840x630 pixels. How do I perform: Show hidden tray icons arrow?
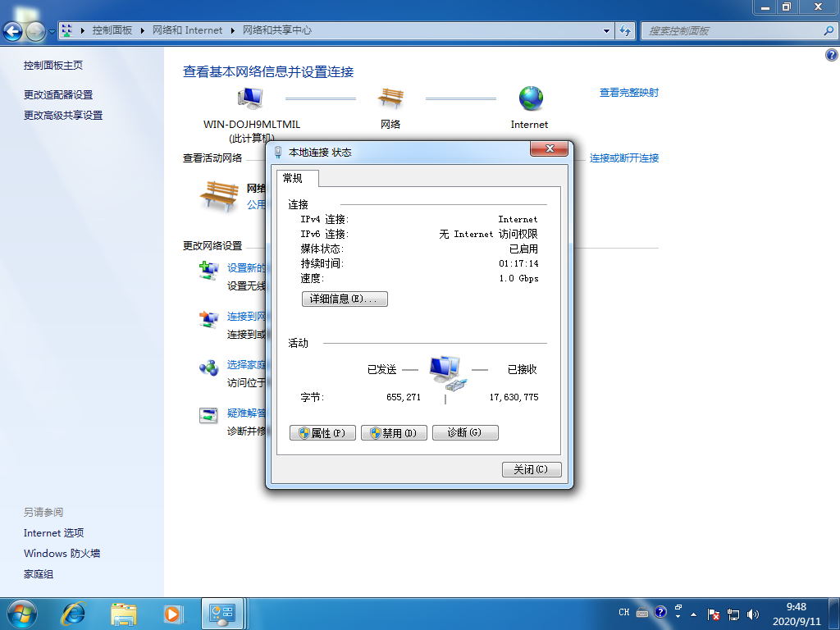695,614
